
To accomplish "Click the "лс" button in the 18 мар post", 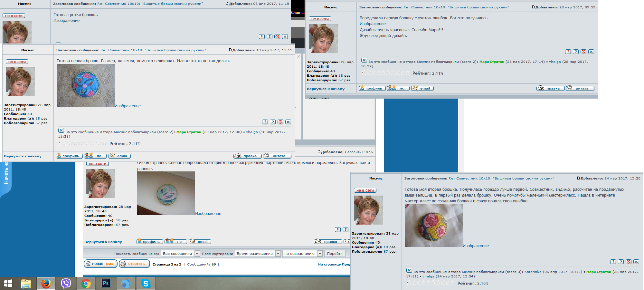I will pos(95,156).
